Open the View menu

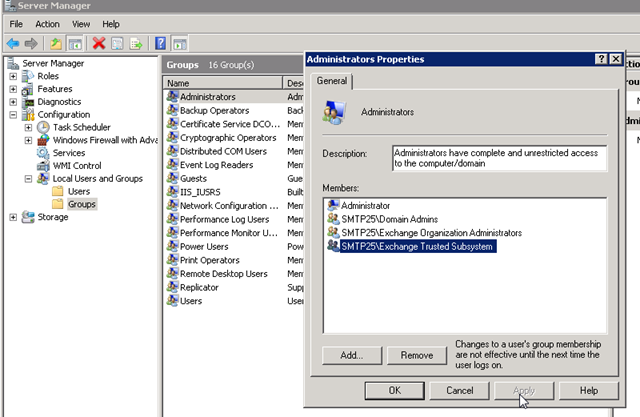point(81,24)
